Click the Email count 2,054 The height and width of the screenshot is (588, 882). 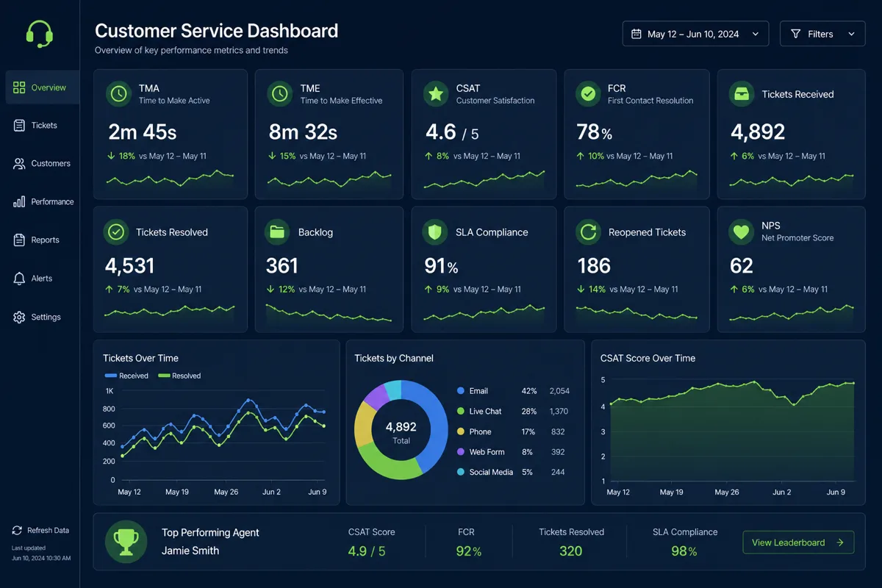559,391
